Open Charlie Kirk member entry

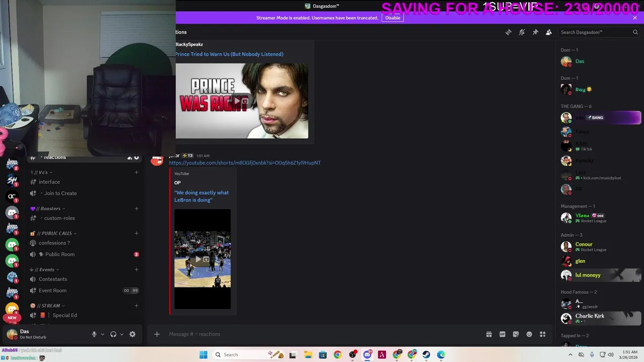(601, 318)
